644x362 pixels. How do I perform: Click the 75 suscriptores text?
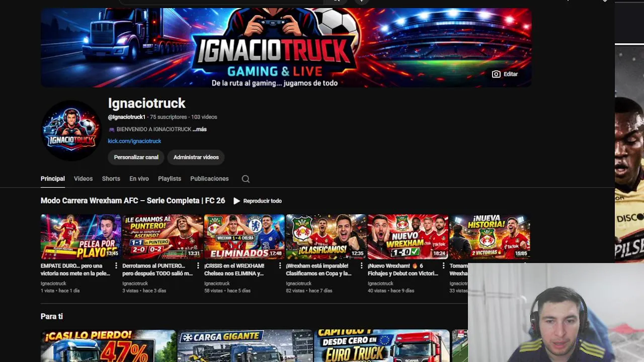coord(169,117)
